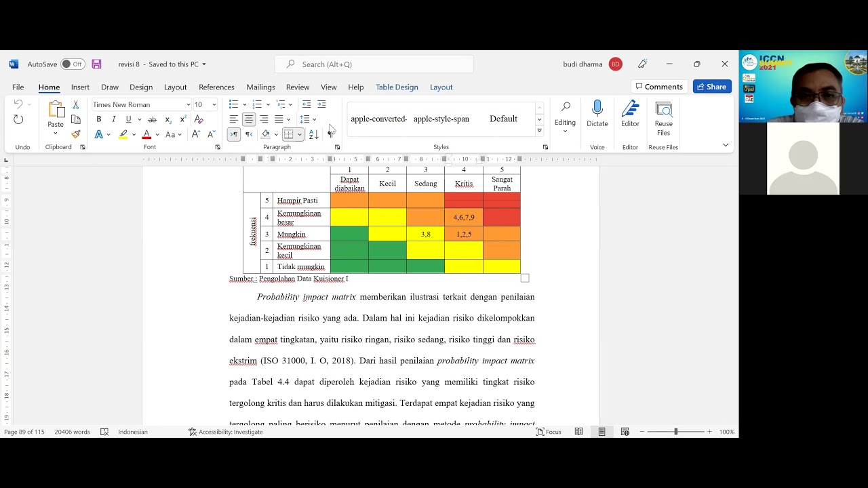Click Focus mode in status bar
The width and height of the screenshot is (868, 488).
549,432
